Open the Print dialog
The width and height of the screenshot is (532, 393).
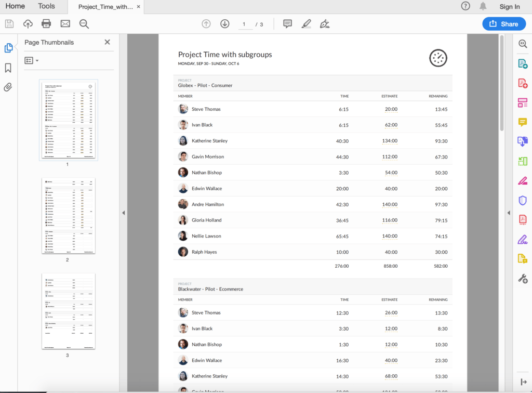pos(46,23)
